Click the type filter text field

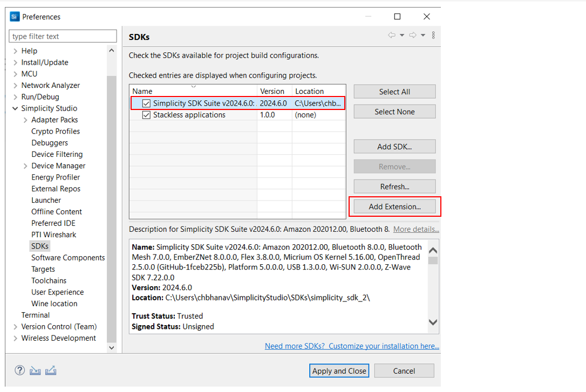[x=63, y=37]
